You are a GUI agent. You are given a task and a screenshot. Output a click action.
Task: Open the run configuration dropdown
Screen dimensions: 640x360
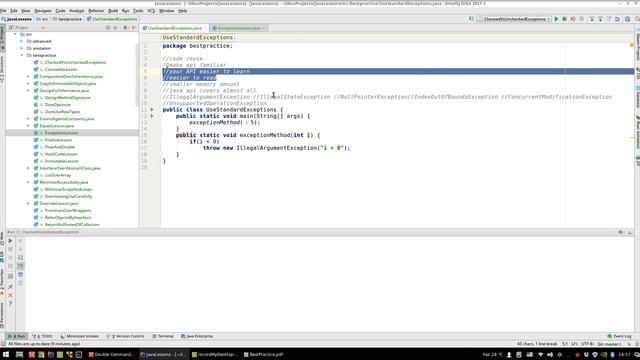click(514, 19)
